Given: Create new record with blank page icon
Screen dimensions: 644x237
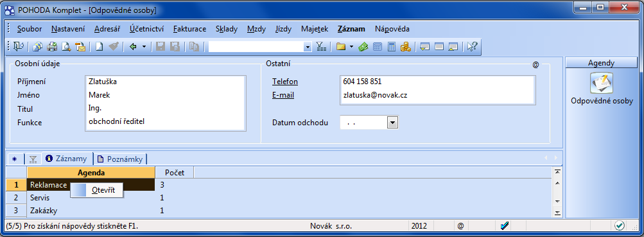Looking at the screenshot, I should pos(99,47).
